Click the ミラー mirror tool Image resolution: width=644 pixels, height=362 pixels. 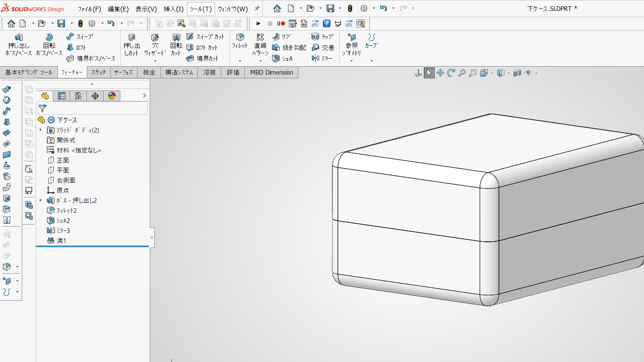coord(322,59)
